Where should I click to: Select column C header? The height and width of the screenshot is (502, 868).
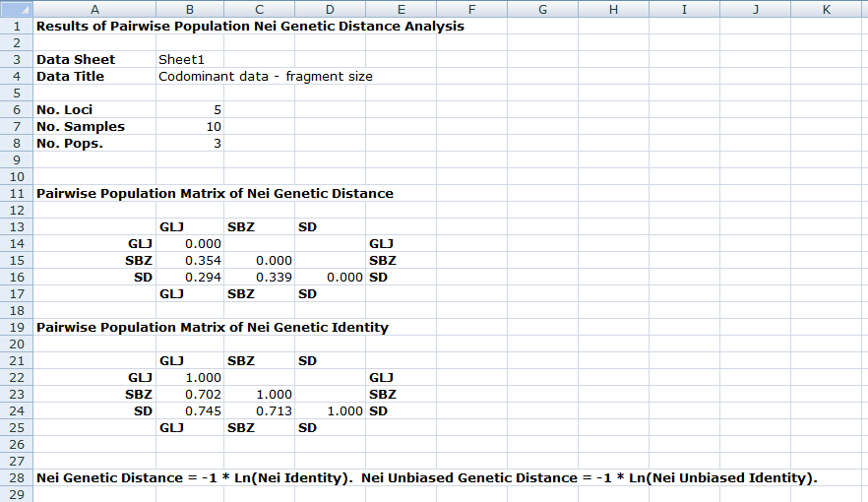pos(259,9)
